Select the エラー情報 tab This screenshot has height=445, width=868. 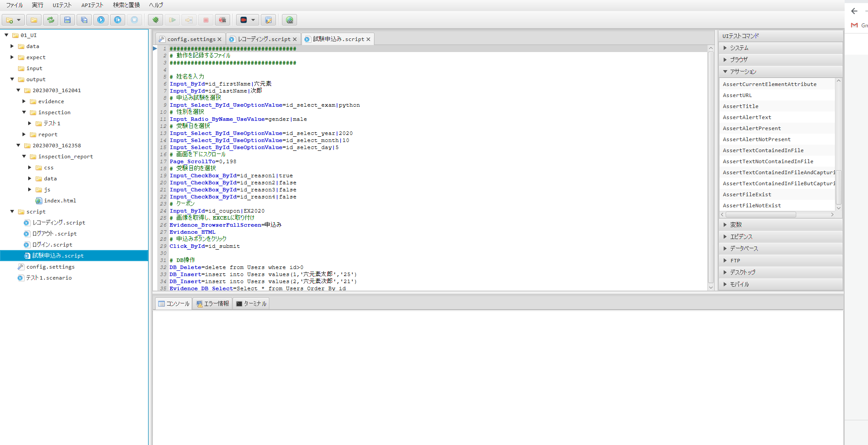[x=213, y=303]
